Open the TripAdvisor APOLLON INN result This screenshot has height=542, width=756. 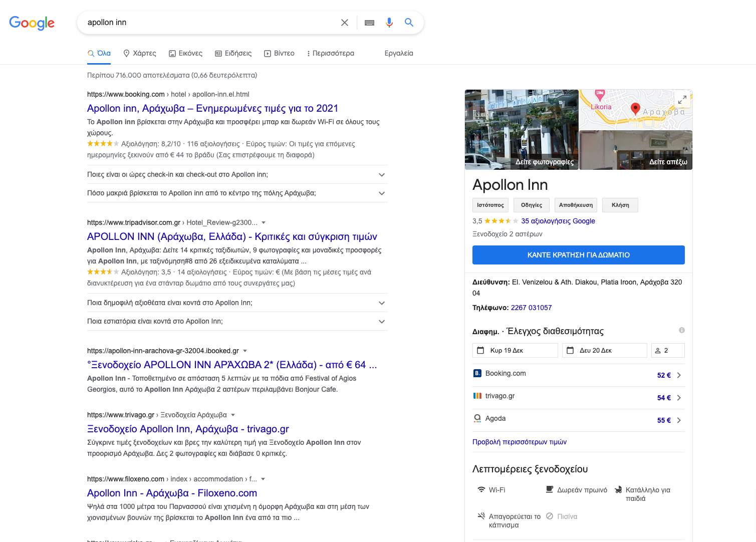pos(232,236)
